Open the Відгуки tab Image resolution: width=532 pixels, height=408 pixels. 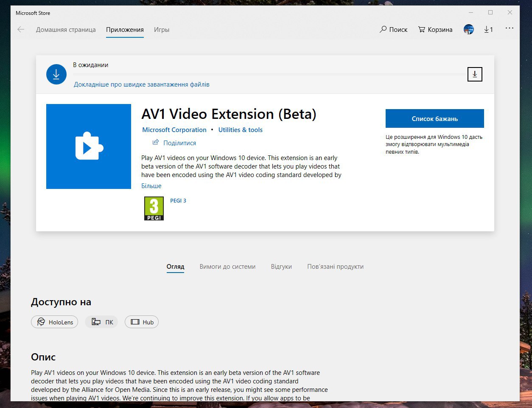pos(281,267)
